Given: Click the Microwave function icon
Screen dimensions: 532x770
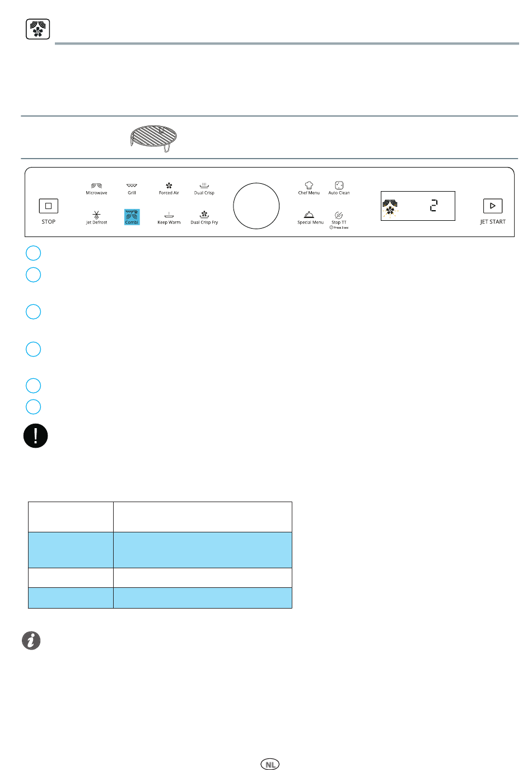Looking at the screenshot, I should 96,185.
